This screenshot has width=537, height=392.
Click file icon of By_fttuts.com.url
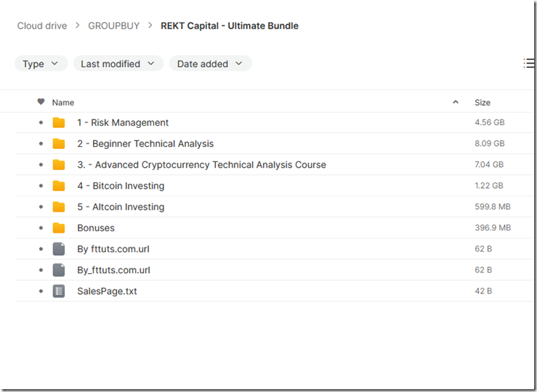click(x=59, y=270)
